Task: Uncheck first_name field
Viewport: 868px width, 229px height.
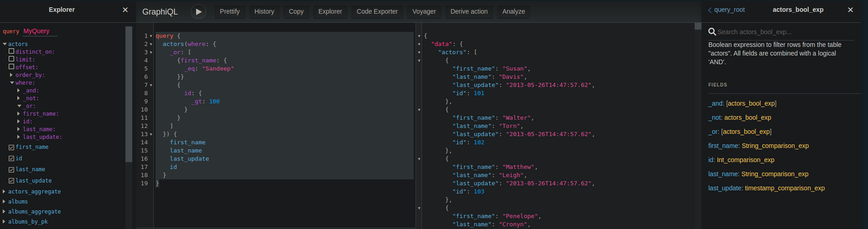Action: tap(11, 147)
